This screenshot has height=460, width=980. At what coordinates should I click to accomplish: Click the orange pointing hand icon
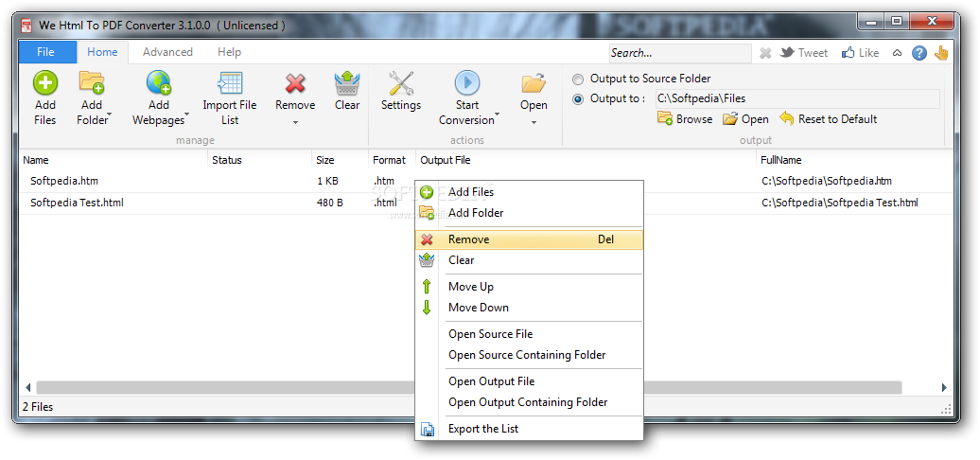pyautogui.click(x=941, y=53)
